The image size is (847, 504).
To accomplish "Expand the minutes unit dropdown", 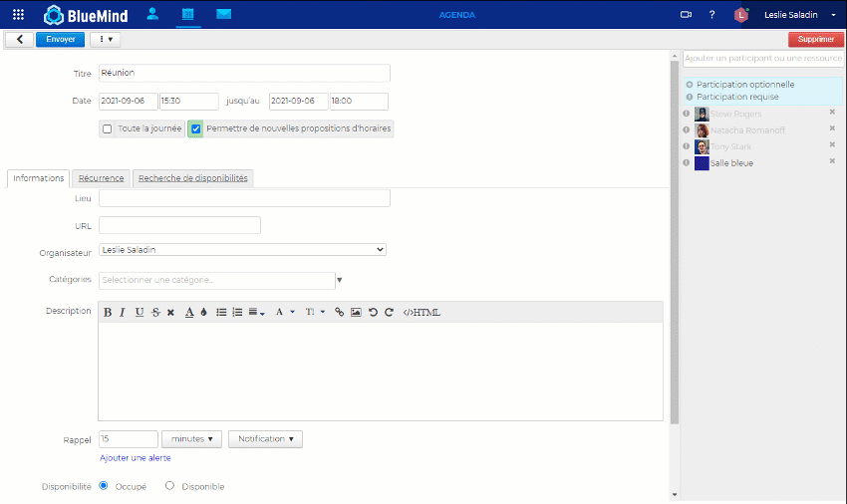I will (191, 439).
